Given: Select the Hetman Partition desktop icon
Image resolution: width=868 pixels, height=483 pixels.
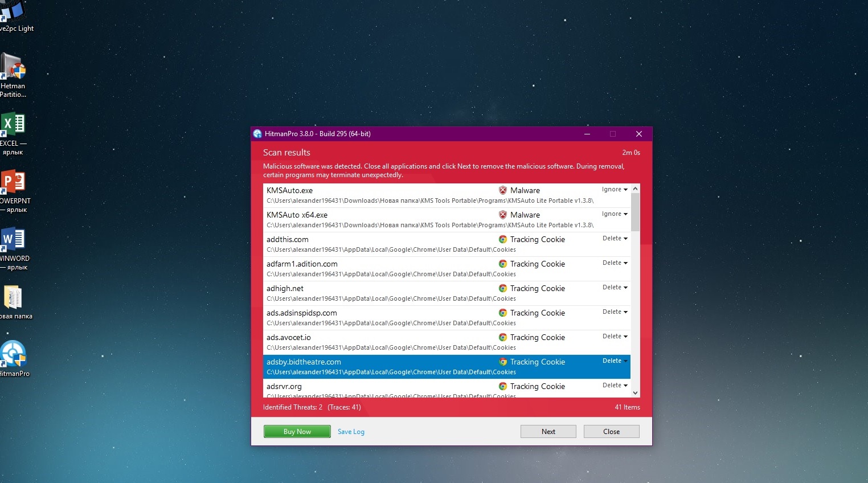Looking at the screenshot, I should pos(13,75).
